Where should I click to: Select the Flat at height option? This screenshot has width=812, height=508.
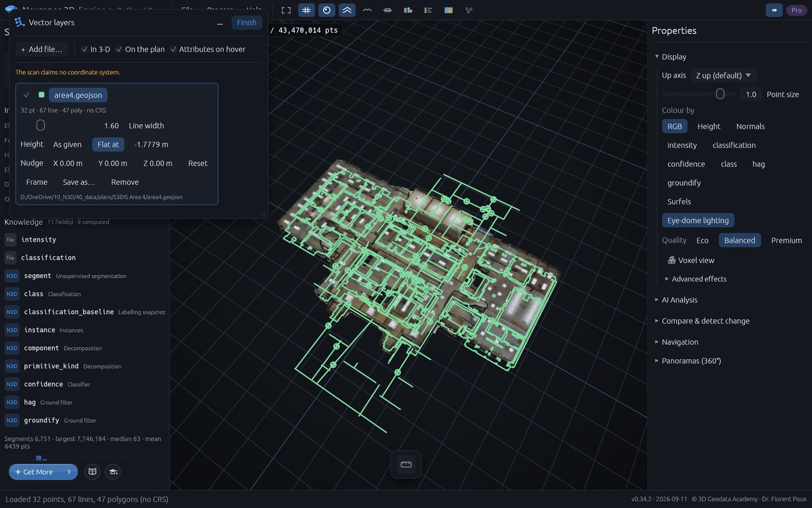108,145
